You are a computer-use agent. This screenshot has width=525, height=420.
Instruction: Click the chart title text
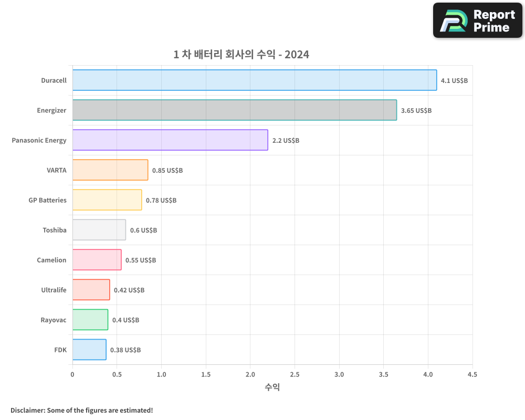pyautogui.click(x=240, y=55)
